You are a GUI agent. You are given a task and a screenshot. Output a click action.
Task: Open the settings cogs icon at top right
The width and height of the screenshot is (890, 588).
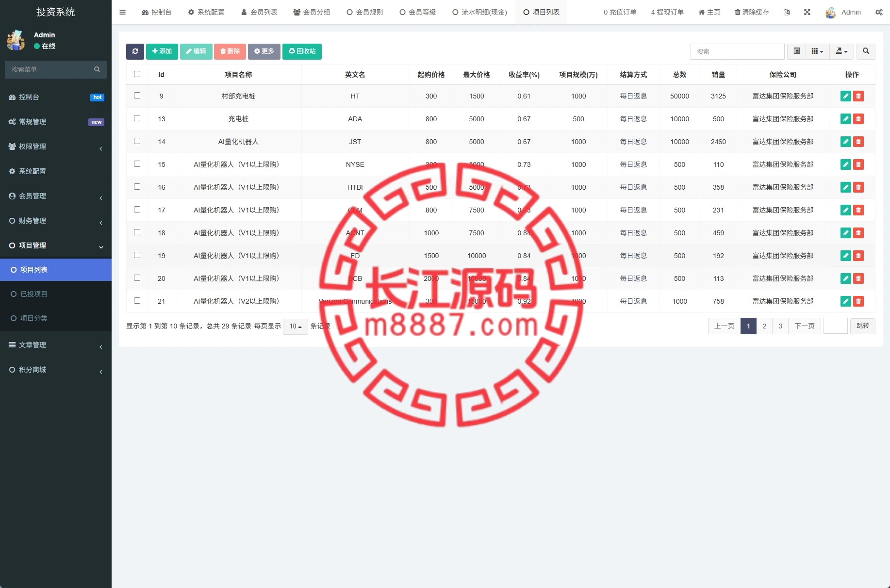tap(879, 12)
